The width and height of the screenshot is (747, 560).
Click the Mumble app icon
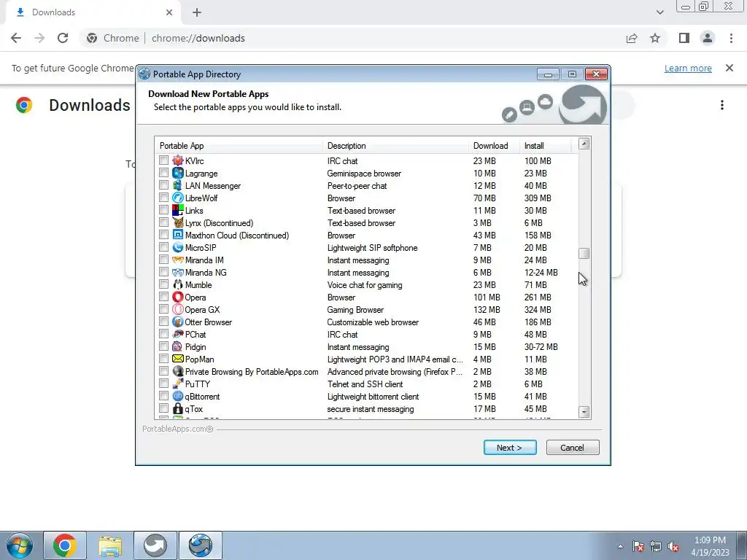(178, 284)
